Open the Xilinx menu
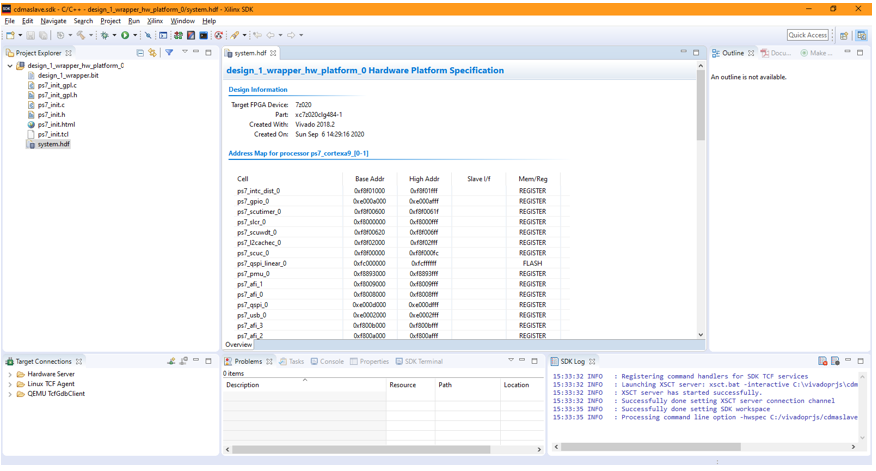 [155, 21]
